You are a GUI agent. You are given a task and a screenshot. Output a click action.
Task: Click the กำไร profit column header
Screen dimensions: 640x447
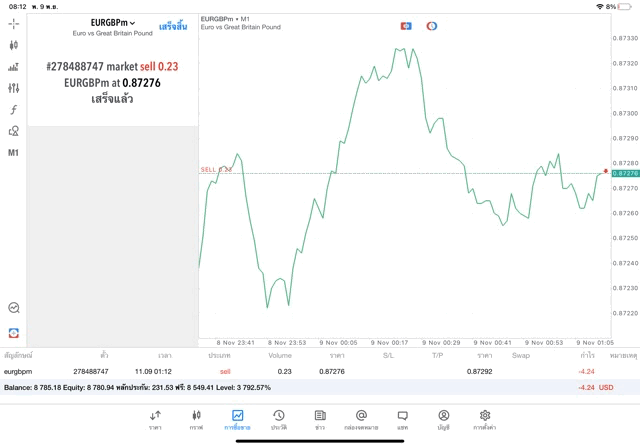tap(587, 356)
